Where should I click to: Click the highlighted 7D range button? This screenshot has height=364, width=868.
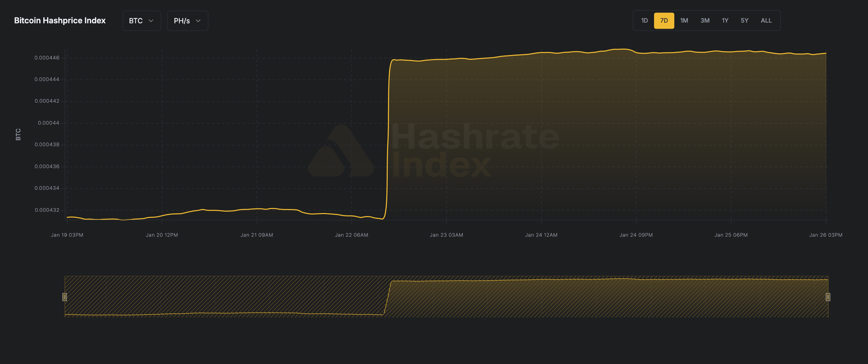tap(664, 21)
